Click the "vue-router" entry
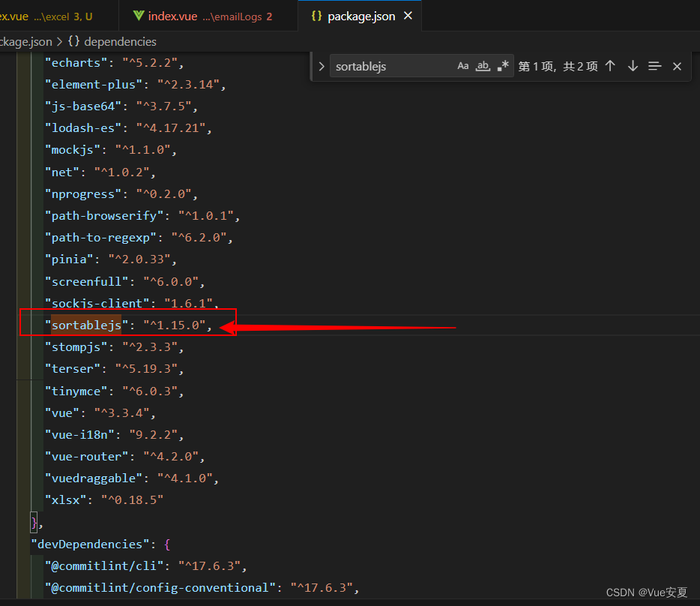The width and height of the screenshot is (700, 606). pos(124,457)
